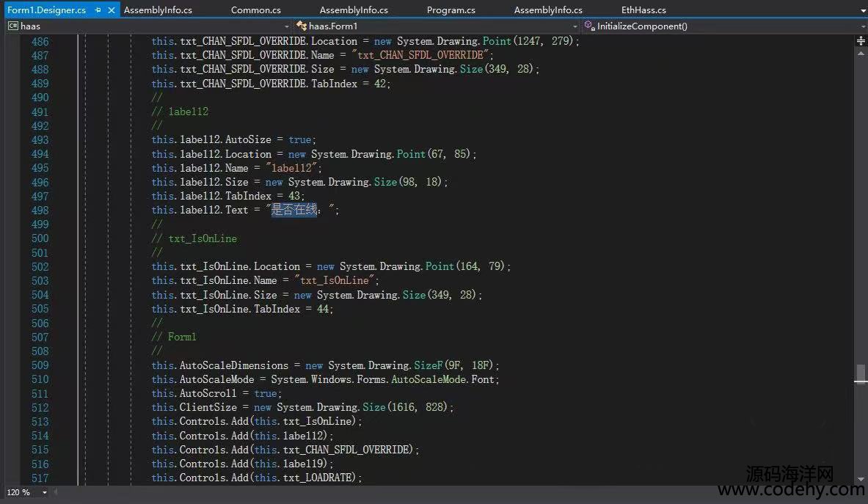The height and width of the screenshot is (504, 868).
Task: Click "Controls.Add(this.label19)" on line 516
Action: pyautogui.click(x=254, y=464)
